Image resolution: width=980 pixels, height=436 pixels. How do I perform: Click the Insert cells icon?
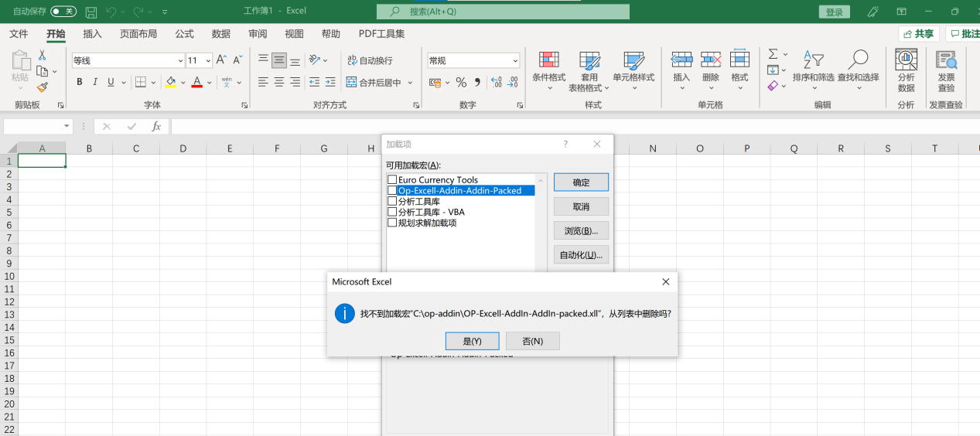(681, 61)
